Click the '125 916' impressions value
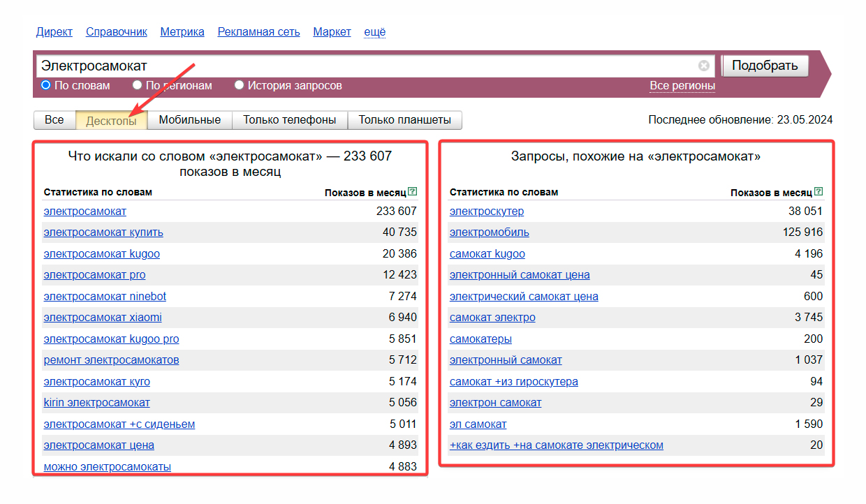The image size is (866, 504). coord(803,232)
